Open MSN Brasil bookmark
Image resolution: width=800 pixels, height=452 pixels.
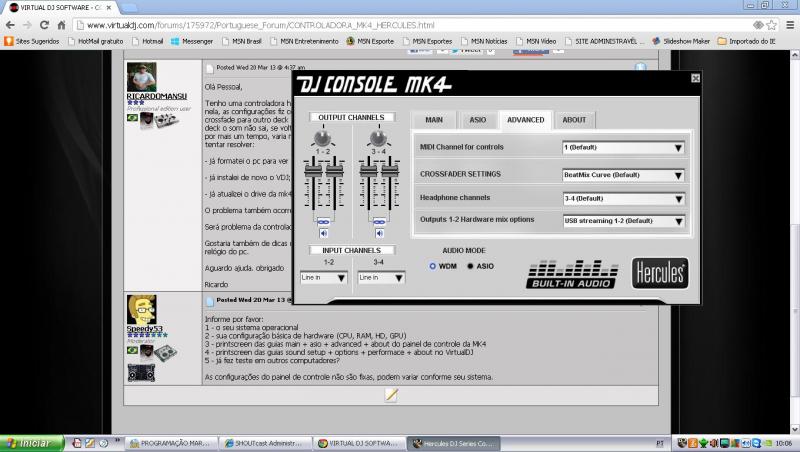pos(242,41)
